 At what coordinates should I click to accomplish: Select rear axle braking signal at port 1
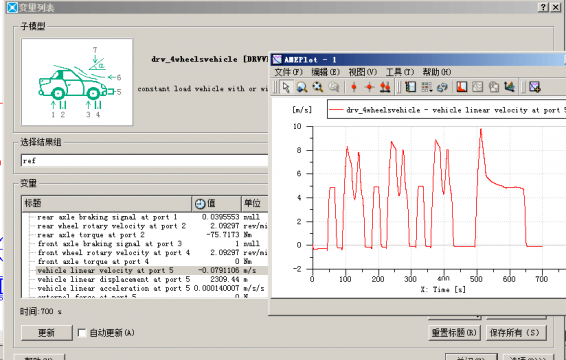[107, 217]
